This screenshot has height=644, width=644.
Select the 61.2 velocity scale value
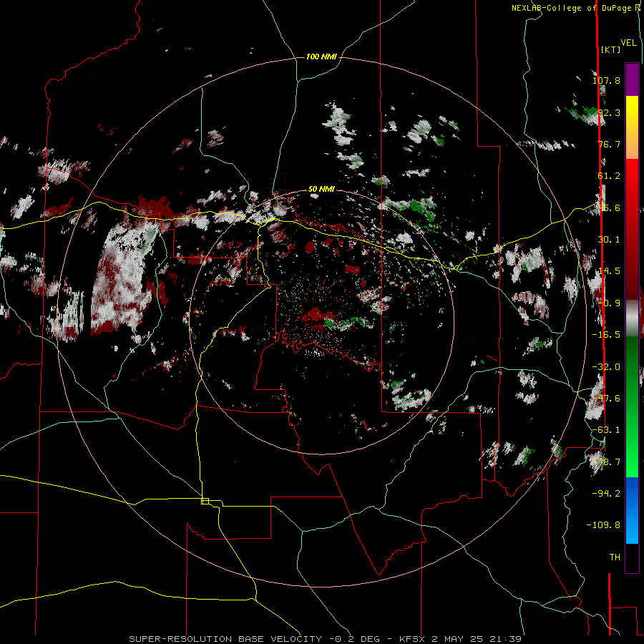[609, 176]
